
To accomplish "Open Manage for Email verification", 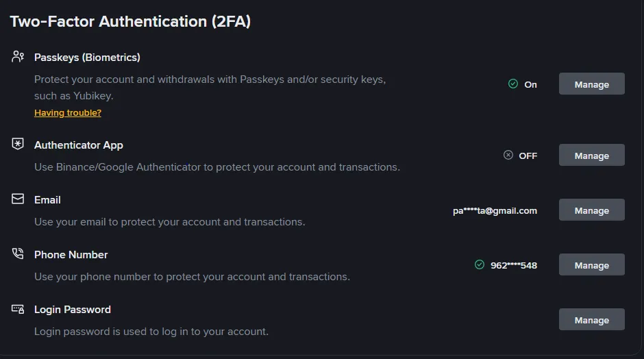I will click(x=591, y=210).
